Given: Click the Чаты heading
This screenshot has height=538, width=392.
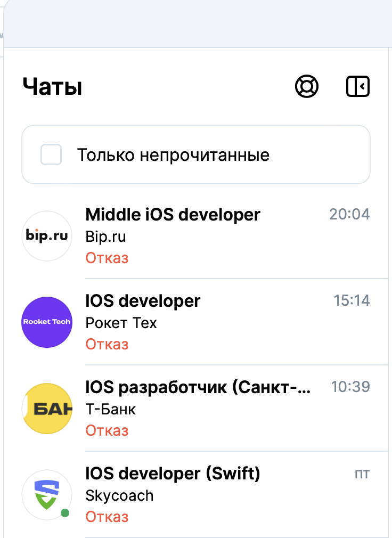Looking at the screenshot, I should click(52, 86).
